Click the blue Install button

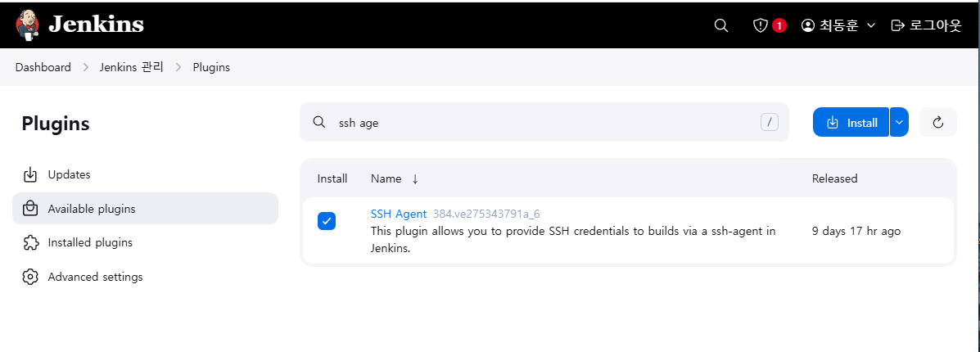[851, 123]
